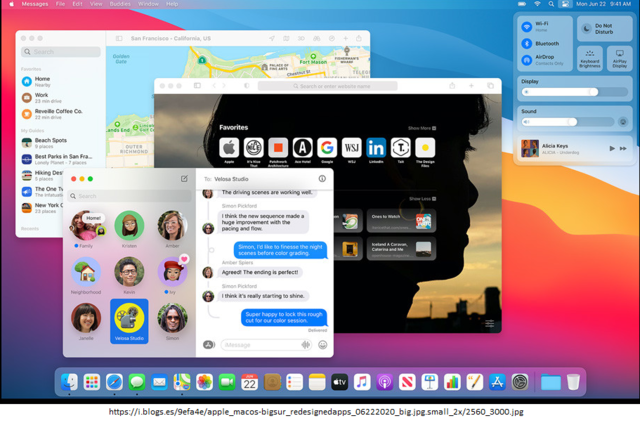Open AirPlay Display control
Viewport: 640px width, 423px height.
point(620,59)
